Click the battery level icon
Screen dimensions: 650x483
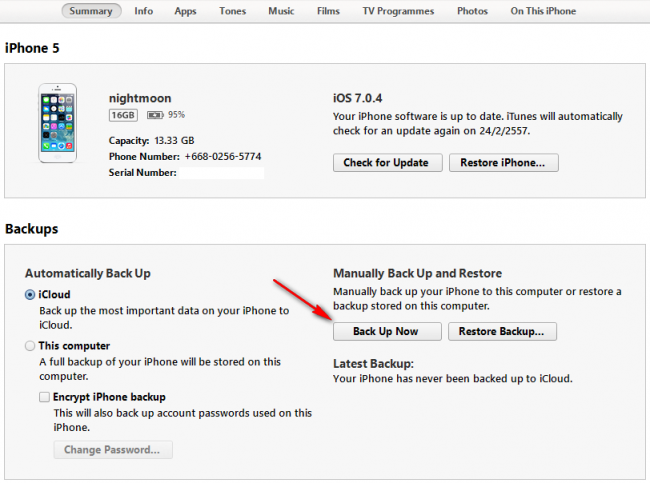[x=155, y=115]
